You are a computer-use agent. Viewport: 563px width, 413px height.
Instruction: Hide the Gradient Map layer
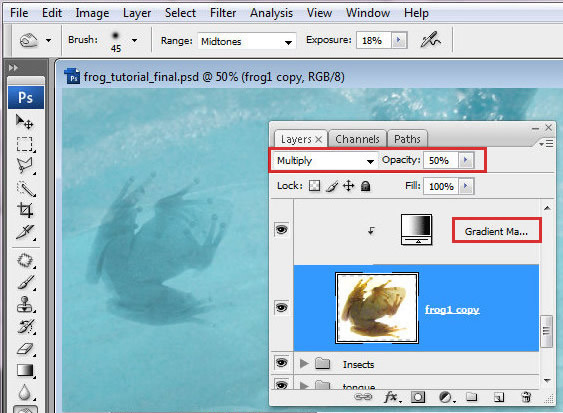pyautogui.click(x=282, y=229)
